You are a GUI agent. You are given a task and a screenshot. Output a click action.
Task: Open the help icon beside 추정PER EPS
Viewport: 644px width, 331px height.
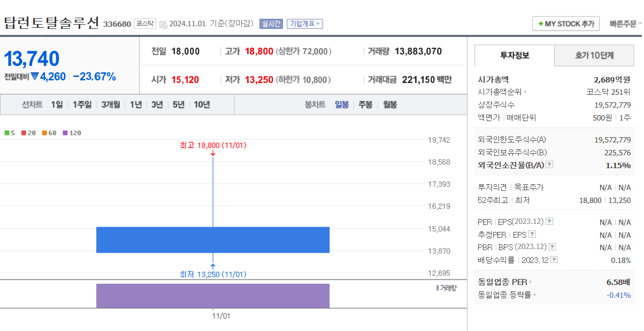[532, 234]
